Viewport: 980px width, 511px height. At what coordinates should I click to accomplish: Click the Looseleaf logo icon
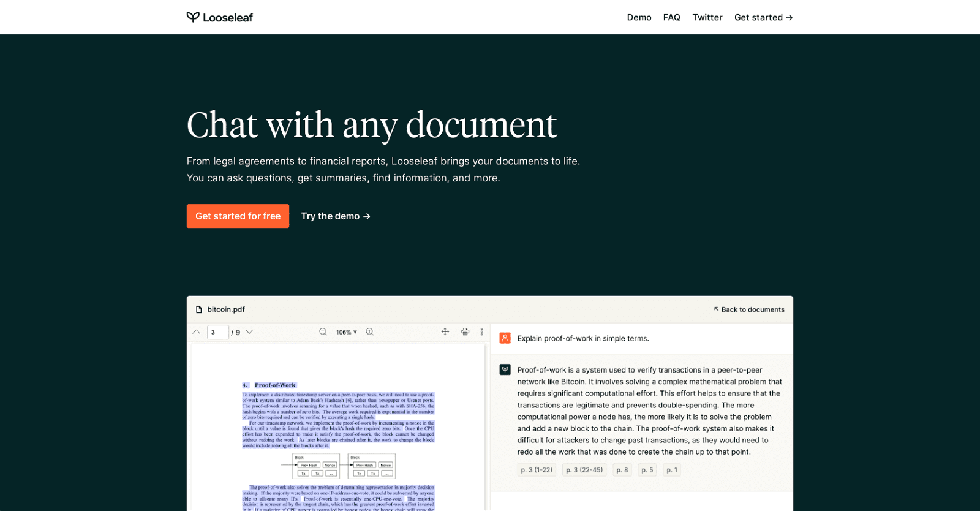click(193, 17)
